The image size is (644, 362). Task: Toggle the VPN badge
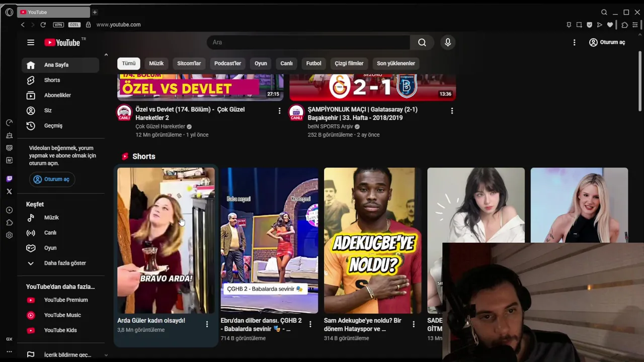point(58,25)
